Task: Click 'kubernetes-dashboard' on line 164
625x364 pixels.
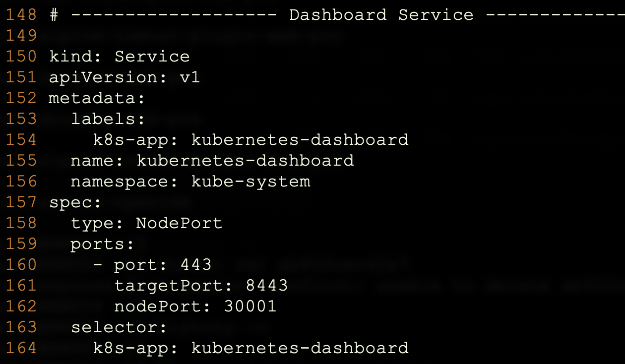Action: tap(300, 348)
